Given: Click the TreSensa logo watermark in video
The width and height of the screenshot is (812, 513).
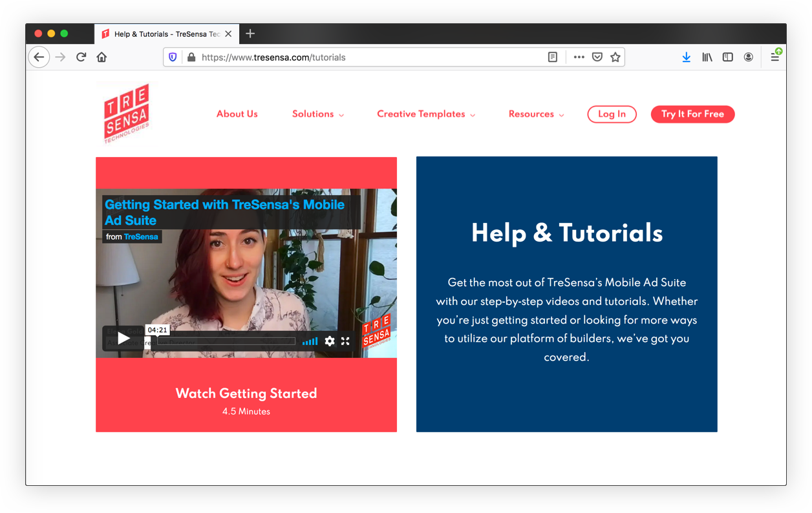Looking at the screenshot, I should tap(376, 332).
